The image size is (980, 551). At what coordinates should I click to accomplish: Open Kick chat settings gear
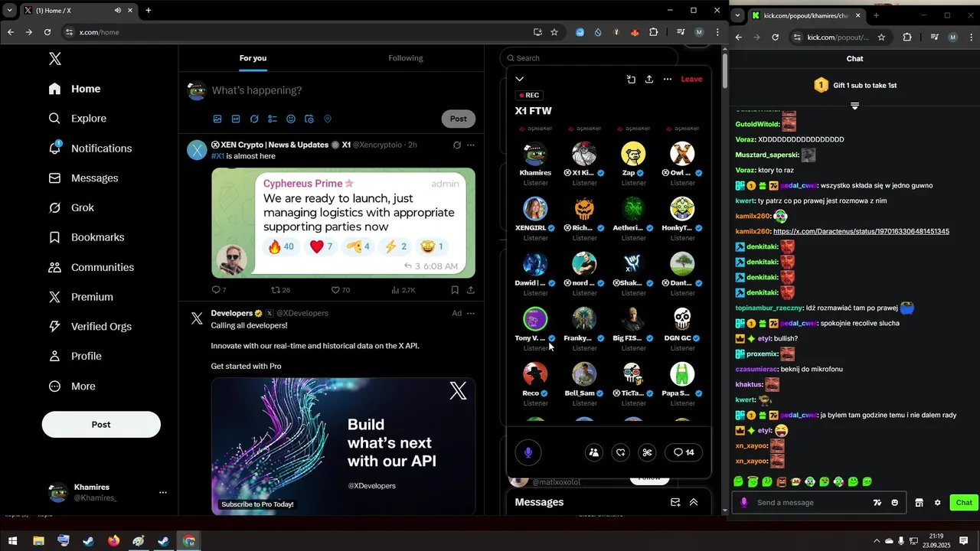point(938,503)
